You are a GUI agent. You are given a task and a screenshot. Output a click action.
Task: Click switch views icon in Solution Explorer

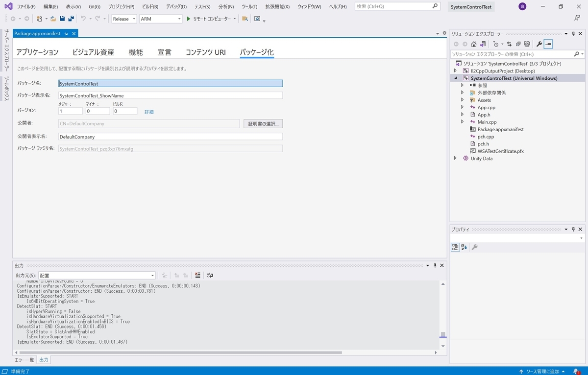click(483, 44)
